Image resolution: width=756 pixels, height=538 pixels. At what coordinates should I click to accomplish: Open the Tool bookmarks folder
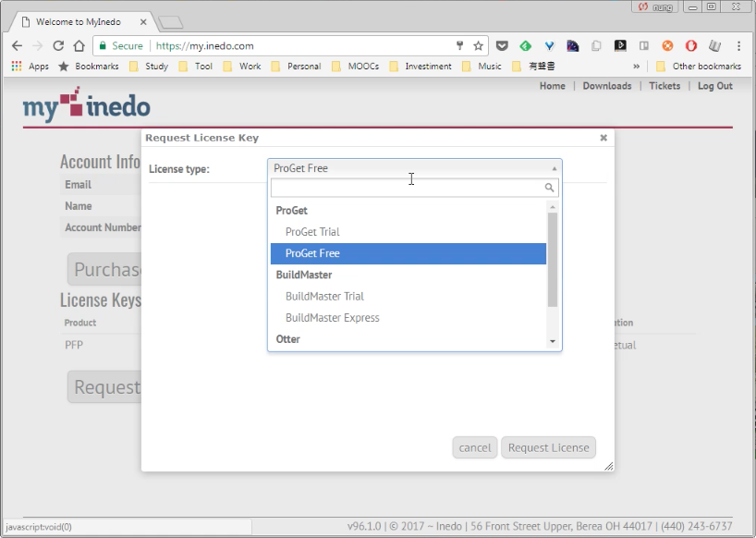tap(195, 66)
